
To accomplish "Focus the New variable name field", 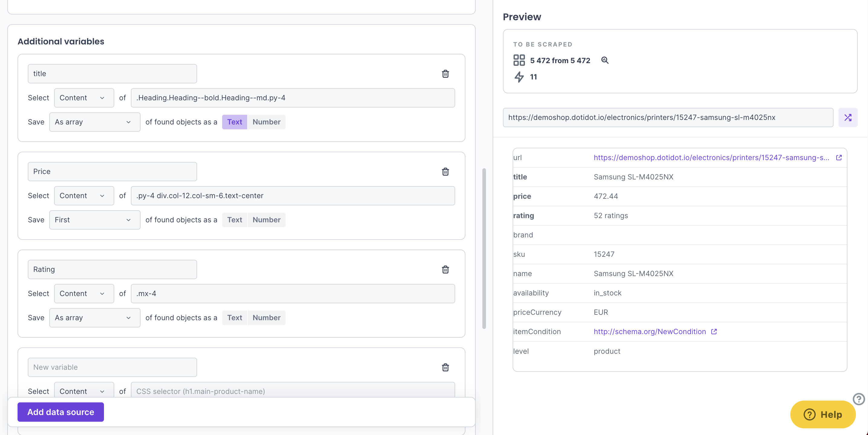I will (x=112, y=367).
